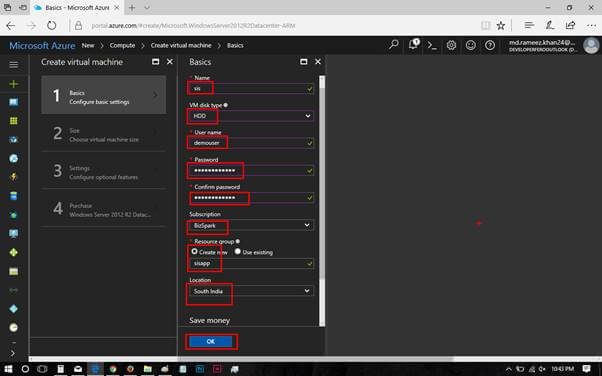Open the Edge reading view icon

(486, 26)
